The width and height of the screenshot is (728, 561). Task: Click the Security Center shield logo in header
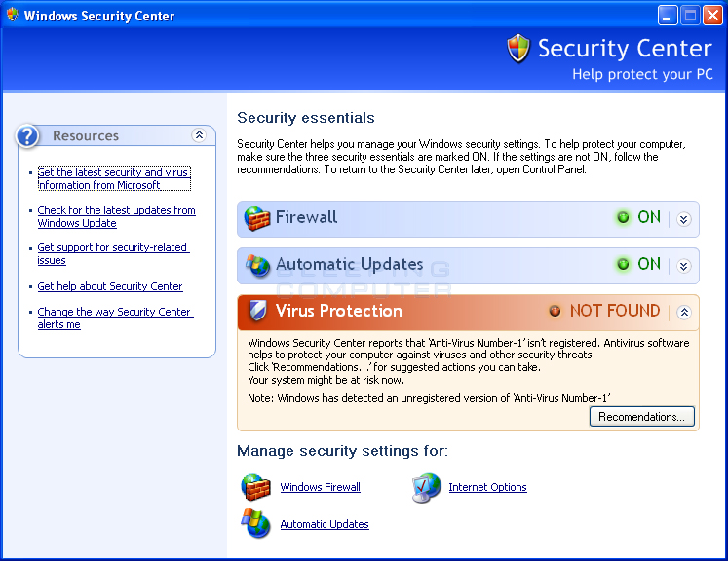tap(518, 49)
